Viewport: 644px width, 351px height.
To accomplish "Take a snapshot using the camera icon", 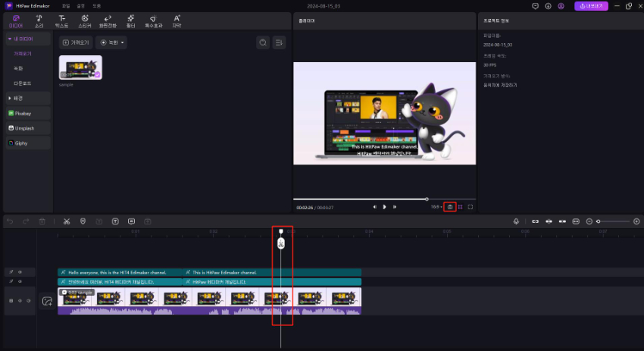I will (x=450, y=206).
